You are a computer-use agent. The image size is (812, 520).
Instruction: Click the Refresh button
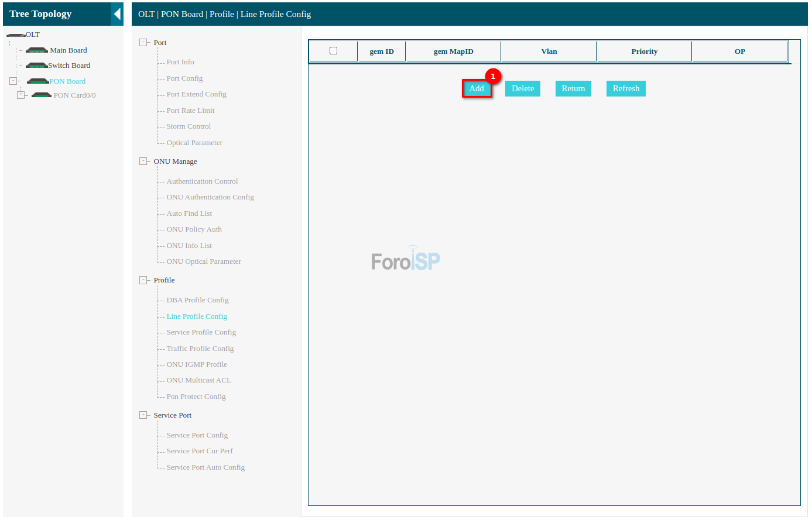point(626,88)
